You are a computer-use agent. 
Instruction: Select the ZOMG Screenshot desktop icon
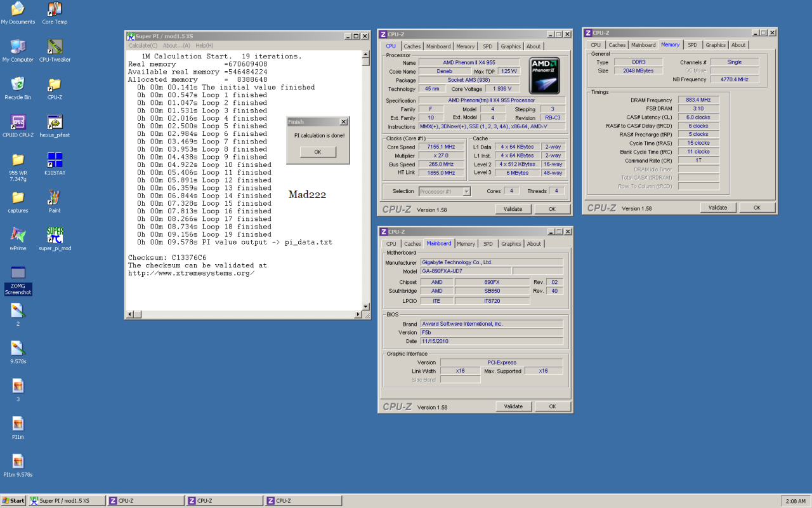click(18, 280)
